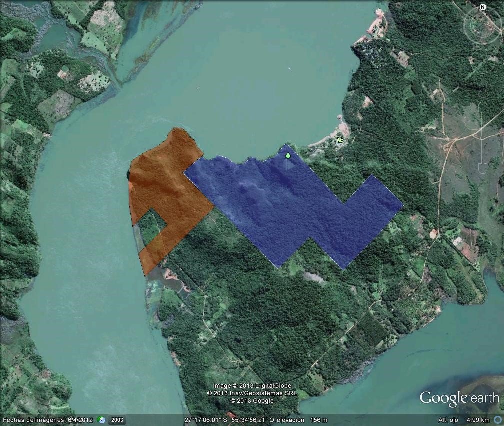Open the historical imagery clock icon
This screenshot has width=504, height=426.
(x=101, y=420)
